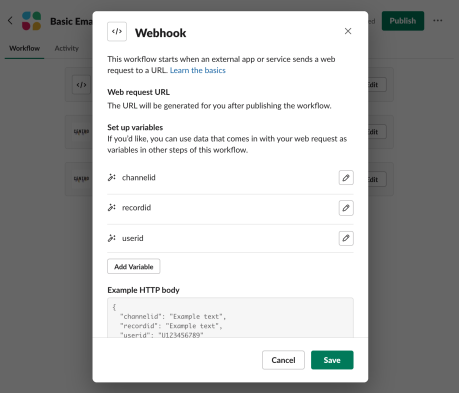Screen dimensions: 459x393
Task: Publish the workflow
Action: tap(403, 21)
